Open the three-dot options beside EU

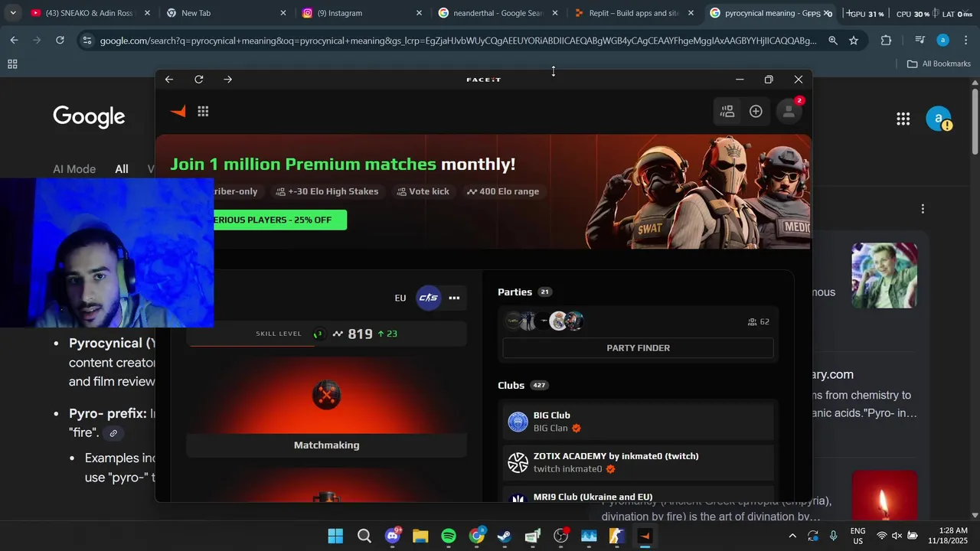pos(454,298)
